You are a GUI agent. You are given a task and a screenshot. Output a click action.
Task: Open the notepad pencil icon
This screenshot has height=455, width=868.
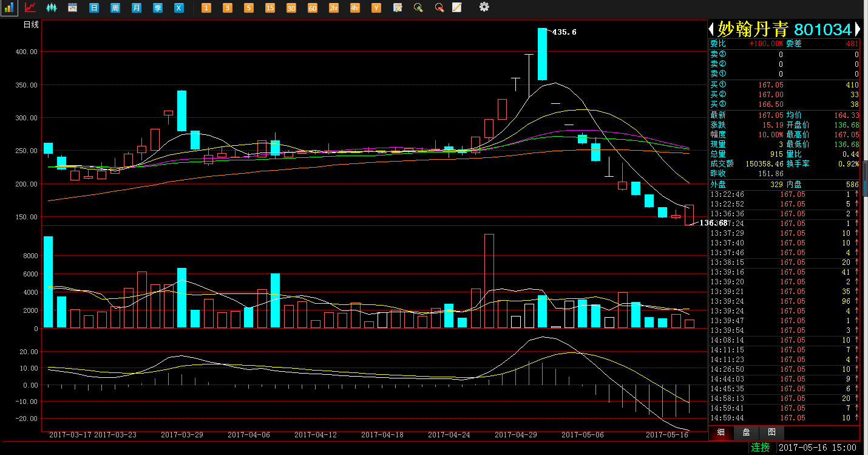click(456, 8)
